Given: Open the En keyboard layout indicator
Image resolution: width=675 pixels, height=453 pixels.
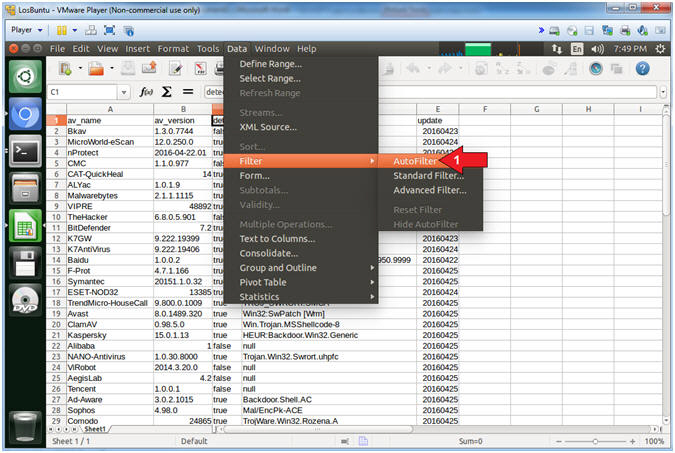Looking at the screenshot, I should [x=577, y=49].
